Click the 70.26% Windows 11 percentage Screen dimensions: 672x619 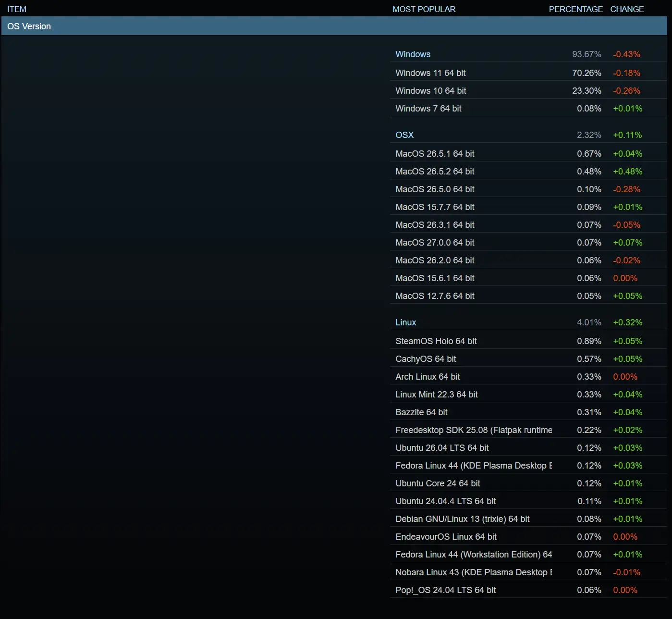[x=586, y=73]
